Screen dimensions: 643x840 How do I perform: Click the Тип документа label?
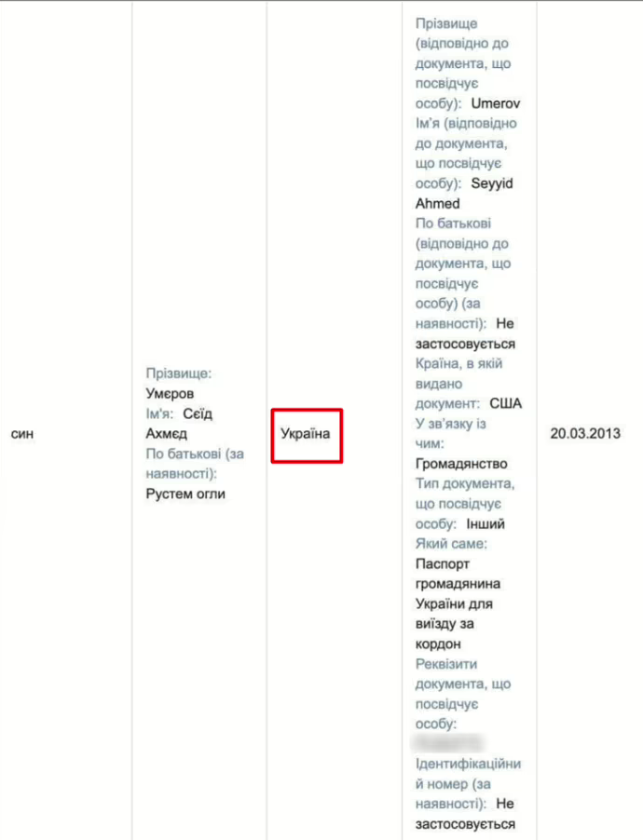465,494
